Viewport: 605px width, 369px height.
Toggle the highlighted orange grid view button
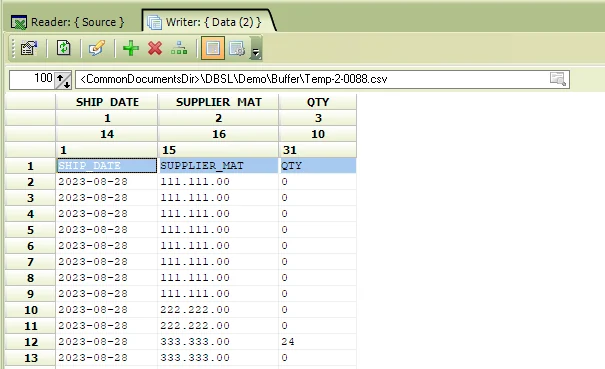coord(213,48)
